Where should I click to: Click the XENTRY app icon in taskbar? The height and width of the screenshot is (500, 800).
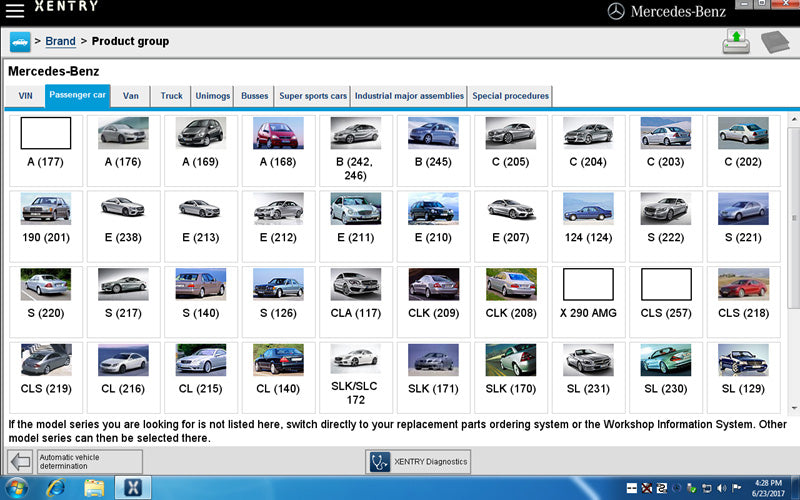click(x=132, y=488)
